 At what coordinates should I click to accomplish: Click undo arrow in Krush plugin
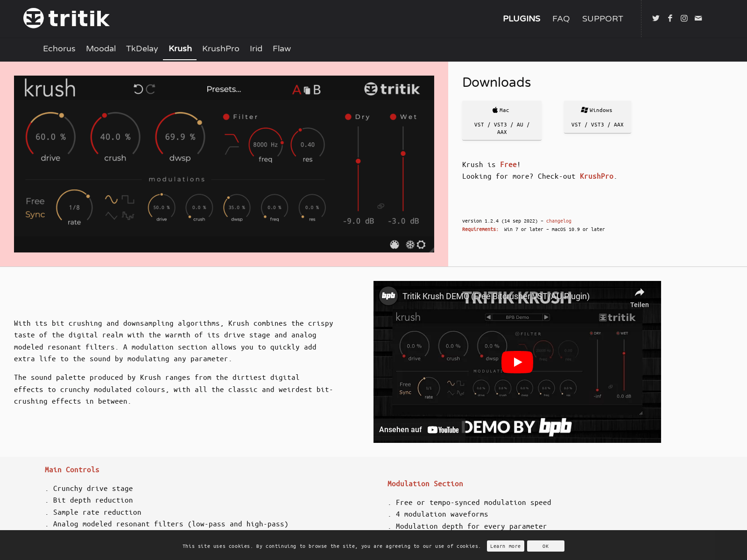138,89
